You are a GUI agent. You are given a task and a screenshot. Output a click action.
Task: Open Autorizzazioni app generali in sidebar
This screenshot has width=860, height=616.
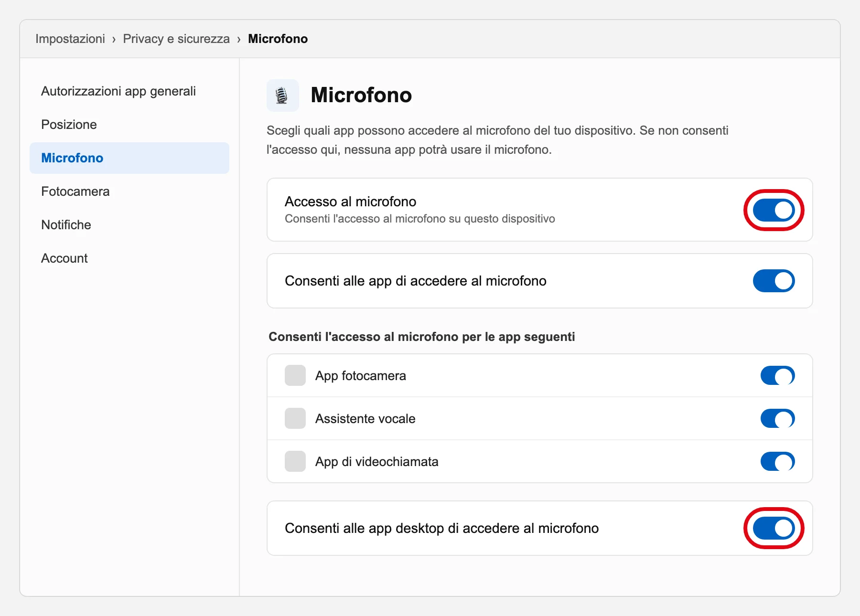coord(129,91)
